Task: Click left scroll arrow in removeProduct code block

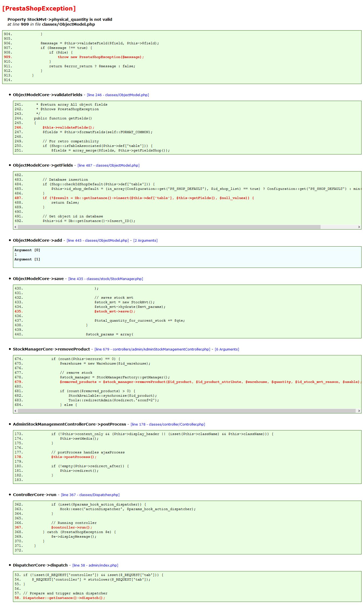Action: [15, 411]
